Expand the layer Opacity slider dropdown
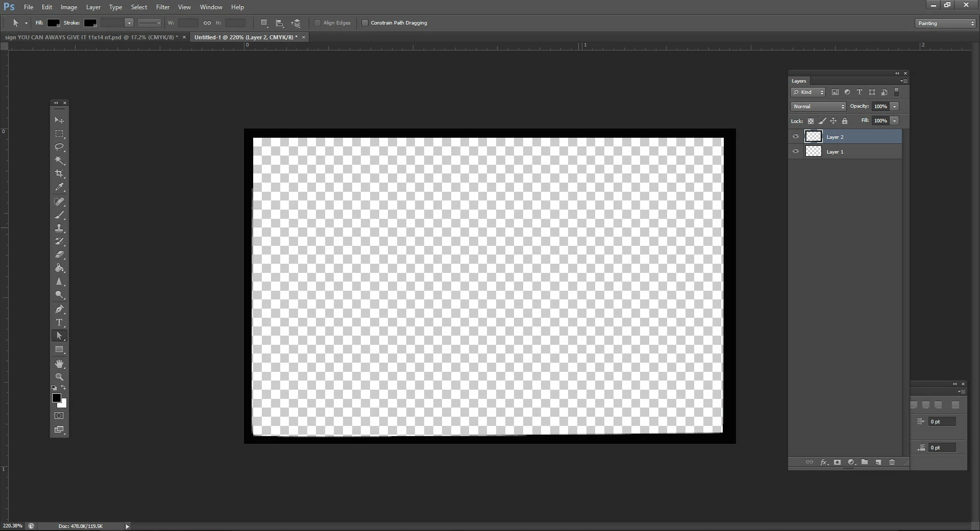The width and height of the screenshot is (980, 531). tap(895, 106)
